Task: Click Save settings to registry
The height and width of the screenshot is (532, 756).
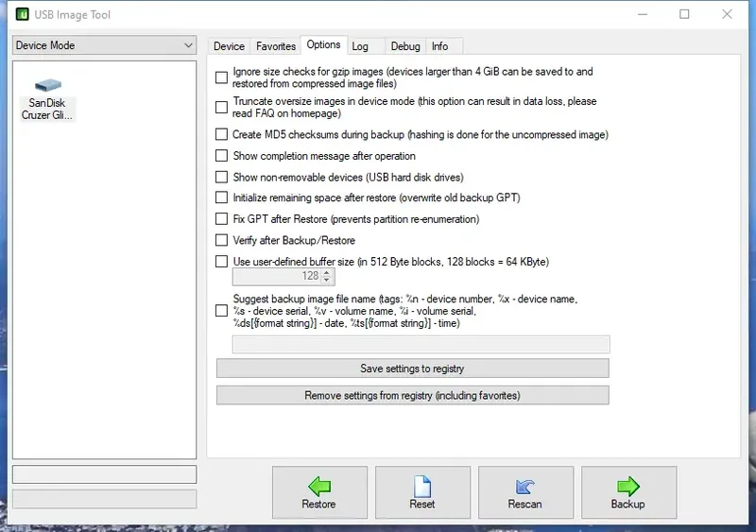Action: point(413,369)
